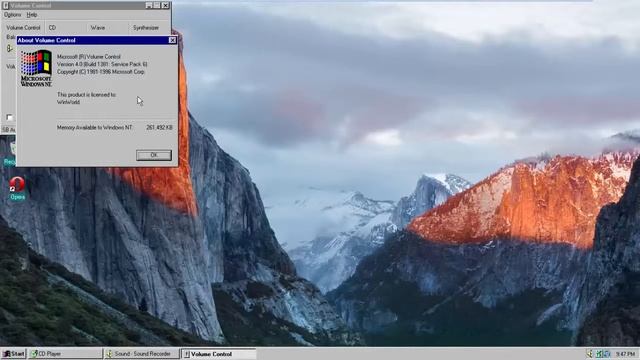
Task: Click 'Microsoft (R) Volume Control' product line
Action: 89,57
